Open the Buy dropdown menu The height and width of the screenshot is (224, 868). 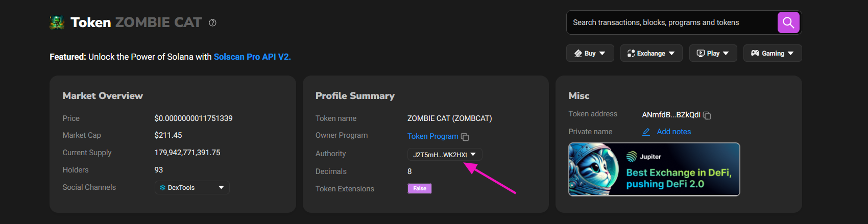[x=590, y=53]
